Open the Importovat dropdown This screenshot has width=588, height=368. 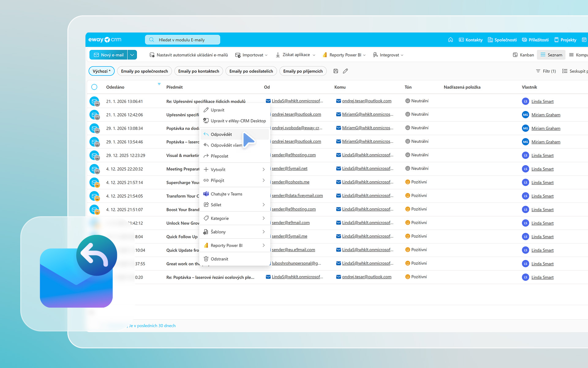pos(252,55)
